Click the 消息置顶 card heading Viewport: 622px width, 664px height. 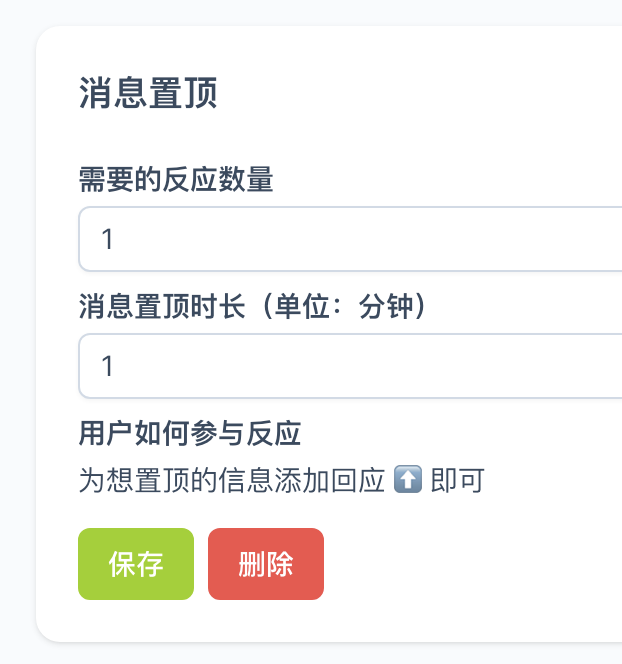click(148, 94)
